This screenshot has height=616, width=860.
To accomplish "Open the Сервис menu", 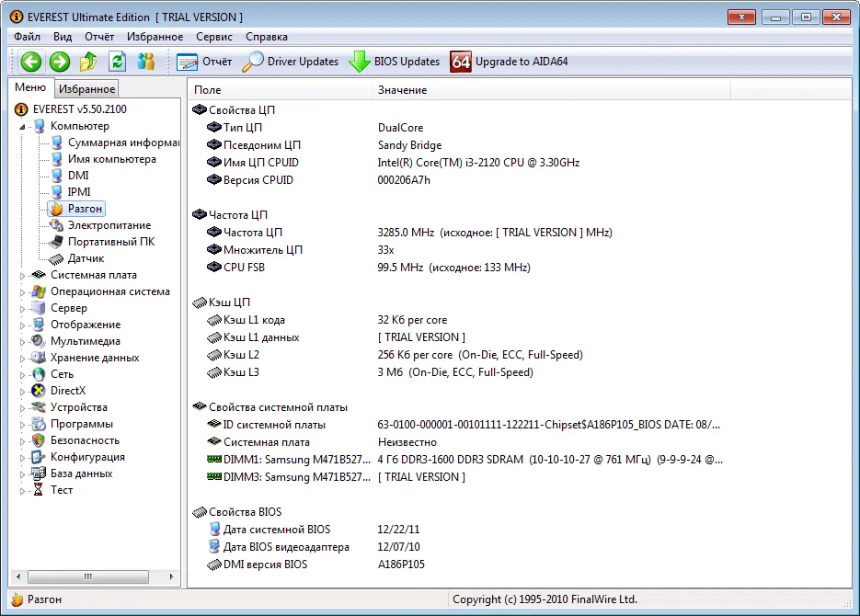I will tap(214, 37).
